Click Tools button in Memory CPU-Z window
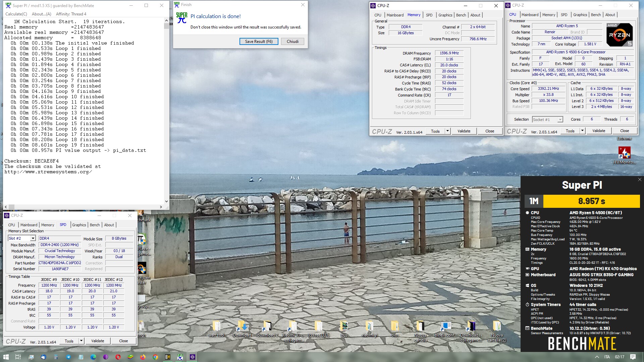Screen dimensions: 644x362 [x=435, y=131]
